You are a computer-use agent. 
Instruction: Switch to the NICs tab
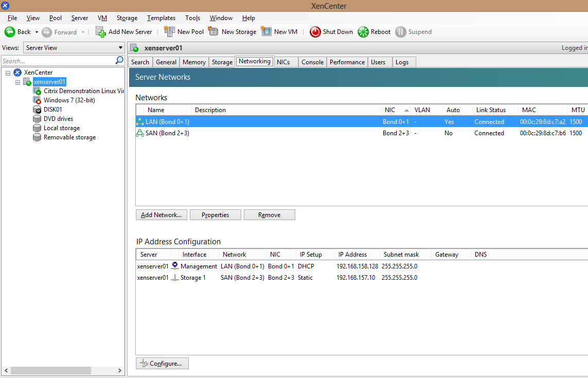click(x=283, y=62)
